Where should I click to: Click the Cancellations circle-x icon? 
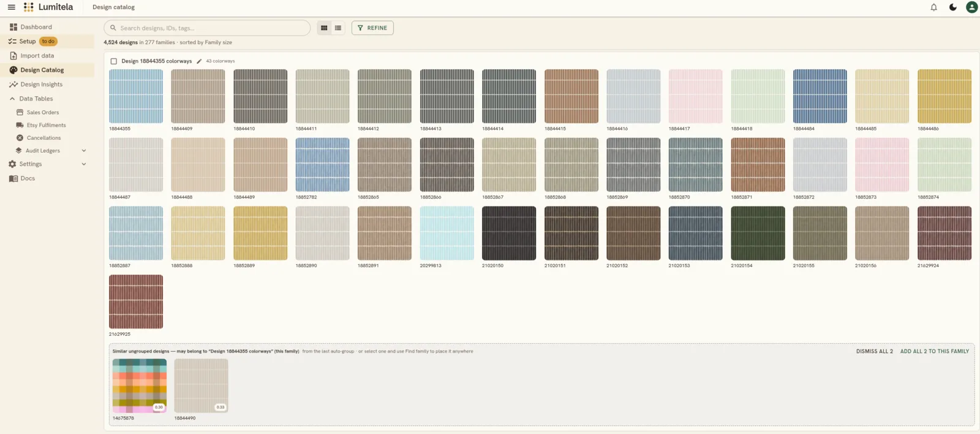coord(20,138)
